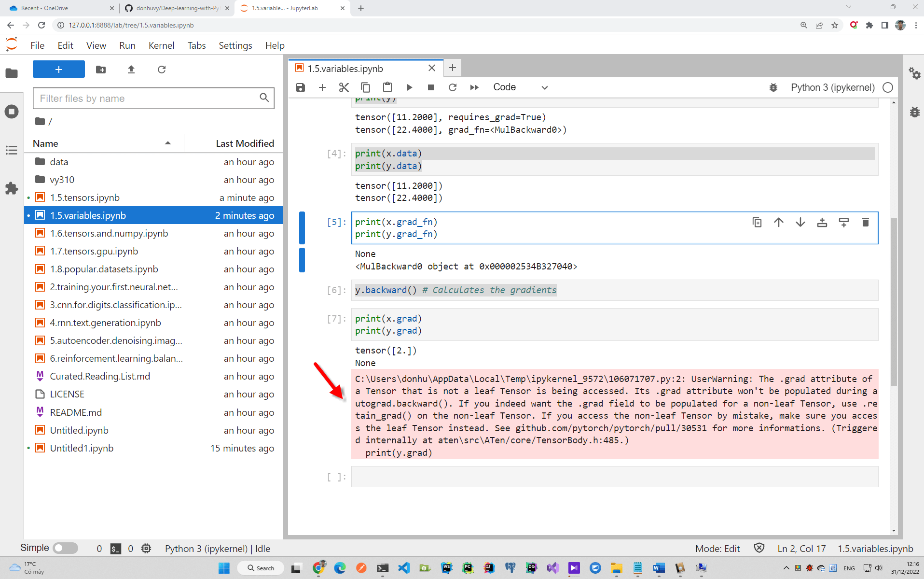Insert a cell above the active cell
This screenshot has height=579, width=924.
(822, 222)
